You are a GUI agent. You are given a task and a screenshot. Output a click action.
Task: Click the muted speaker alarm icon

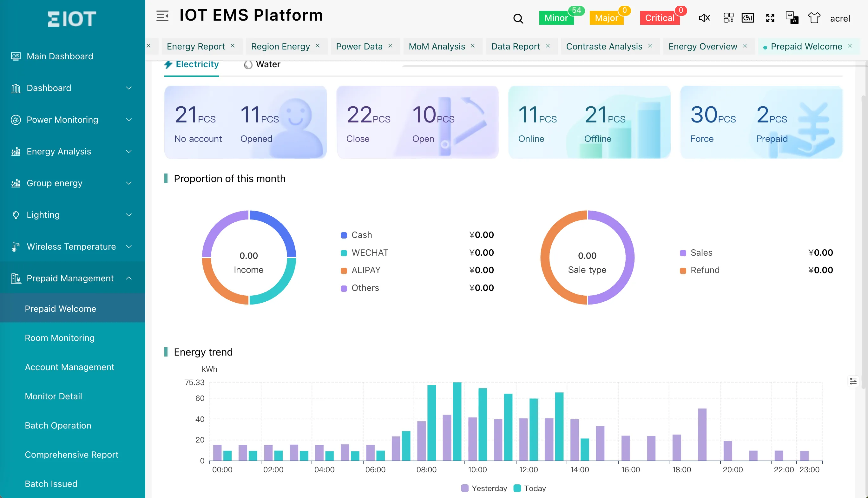tap(704, 18)
